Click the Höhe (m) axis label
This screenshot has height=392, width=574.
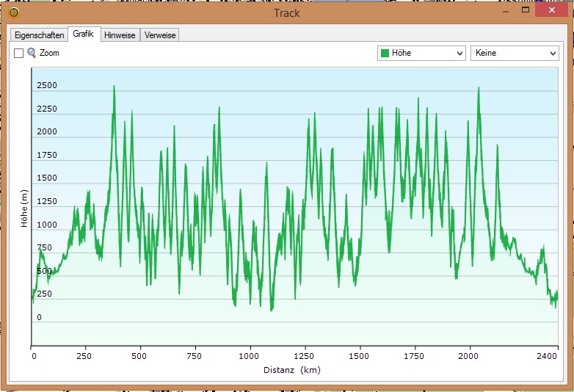pyautogui.click(x=24, y=208)
